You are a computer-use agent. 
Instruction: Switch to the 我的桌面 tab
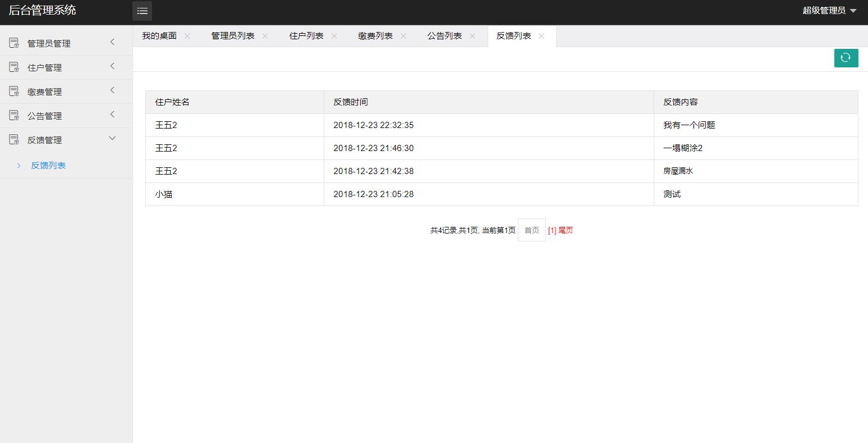pyautogui.click(x=159, y=35)
